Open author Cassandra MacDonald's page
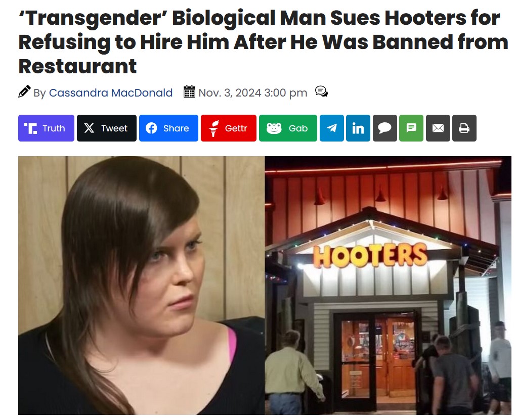The width and height of the screenshot is (516, 420). 111,93
